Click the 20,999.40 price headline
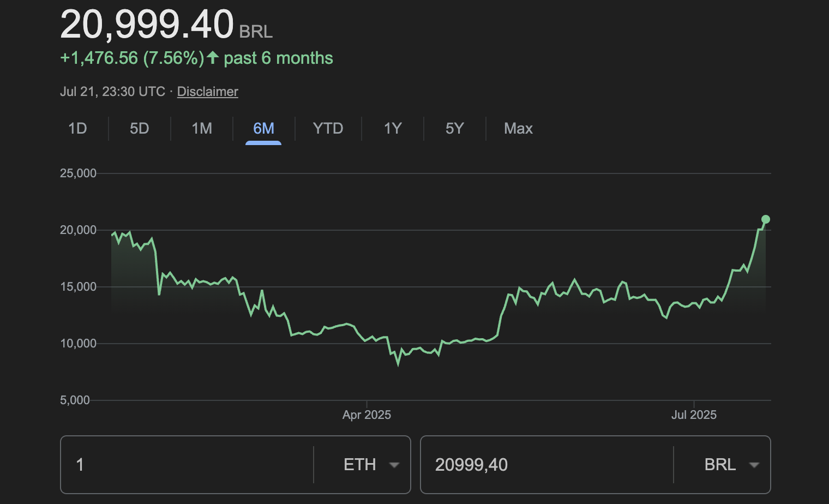 tap(147, 25)
